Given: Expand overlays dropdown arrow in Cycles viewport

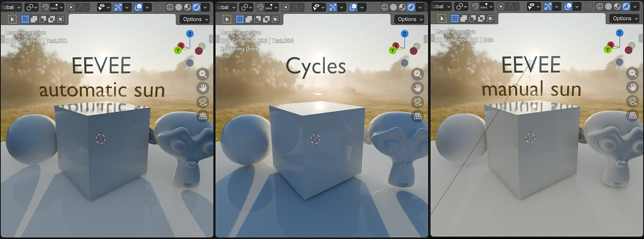Looking at the screenshot, I should point(362,7).
